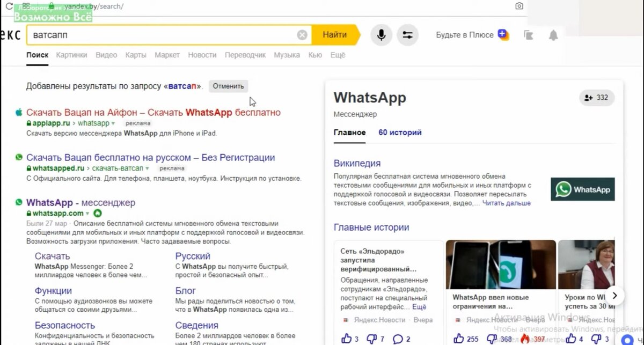This screenshot has width=644, height=345.
Task: Open the Yandex Plus icon
Action: pos(503,34)
